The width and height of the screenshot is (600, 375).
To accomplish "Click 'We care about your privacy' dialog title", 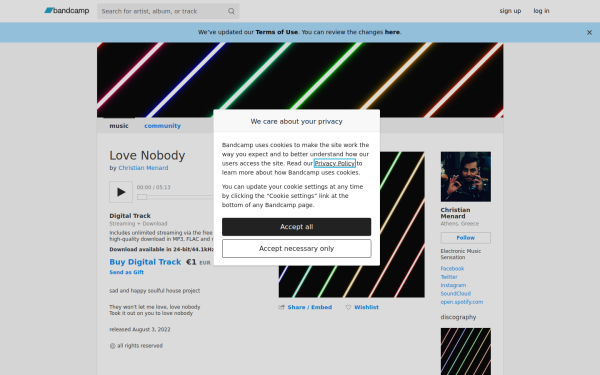I will pyautogui.click(x=296, y=121).
